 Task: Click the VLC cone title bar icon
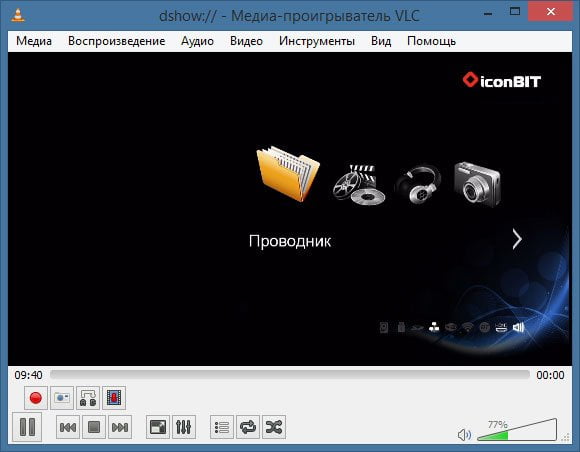pyautogui.click(x=18, y=15)
